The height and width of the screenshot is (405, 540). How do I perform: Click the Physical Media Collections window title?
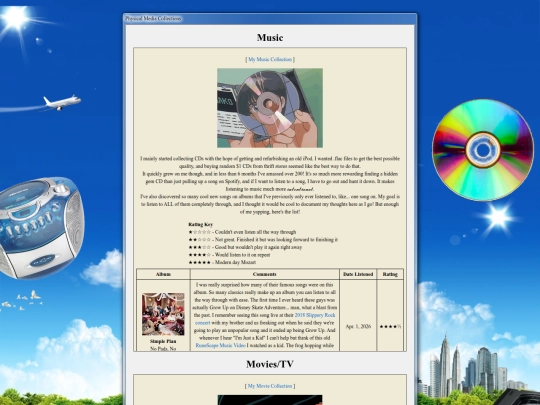(153, 18)
